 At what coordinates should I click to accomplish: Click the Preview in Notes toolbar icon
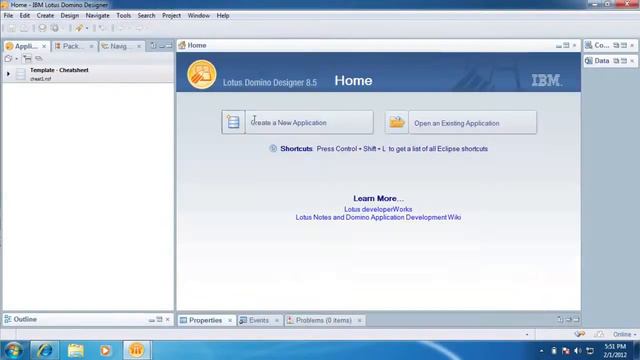point(42,28)
